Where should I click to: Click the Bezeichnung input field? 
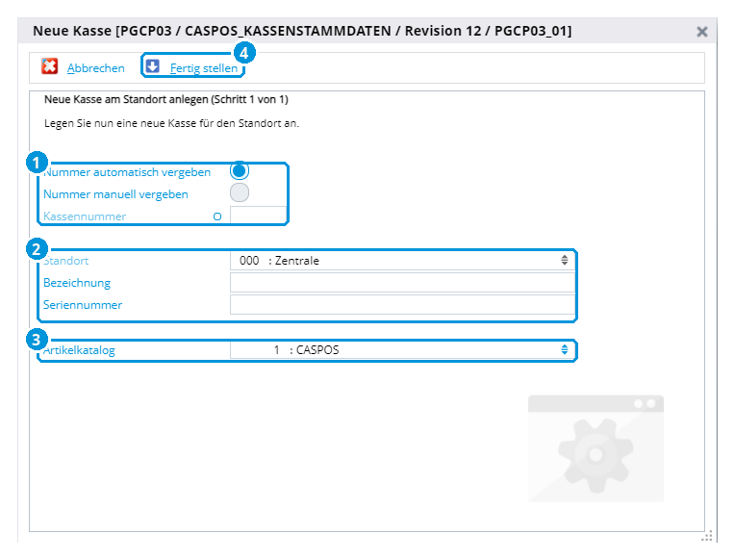pyautogui.click(x=402, y=282)
